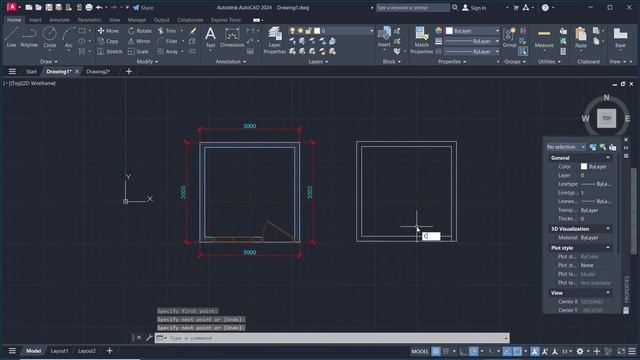
Task: Collapse the Plot style section
Action: (608, 248)
